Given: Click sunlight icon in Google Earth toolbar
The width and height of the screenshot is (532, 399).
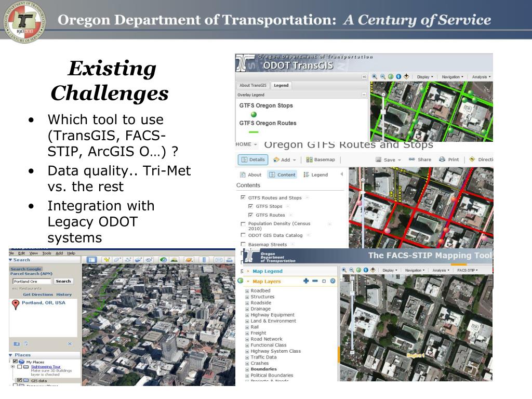Looking at the screenshot, I should point(174,260).
